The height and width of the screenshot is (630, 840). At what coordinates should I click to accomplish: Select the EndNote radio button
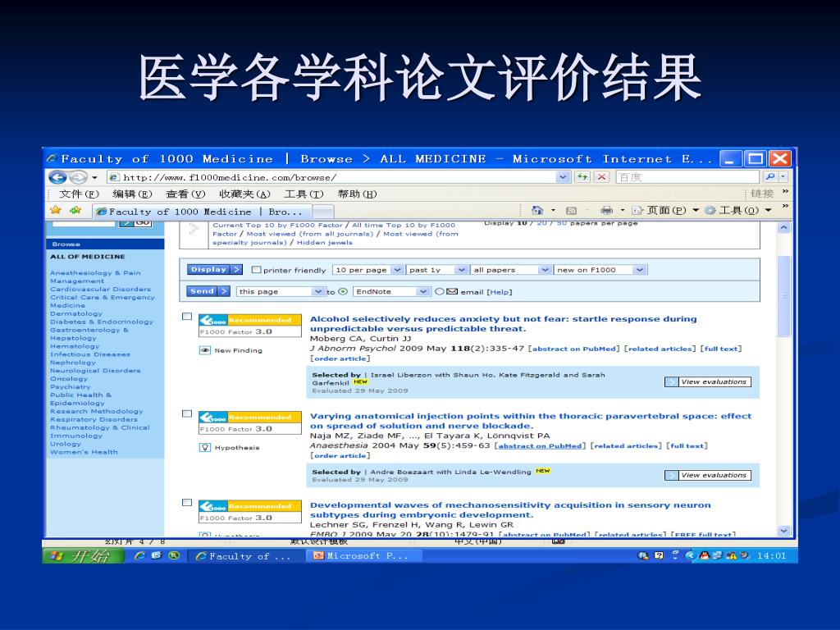pyautogui.click(x=343, y=291)
